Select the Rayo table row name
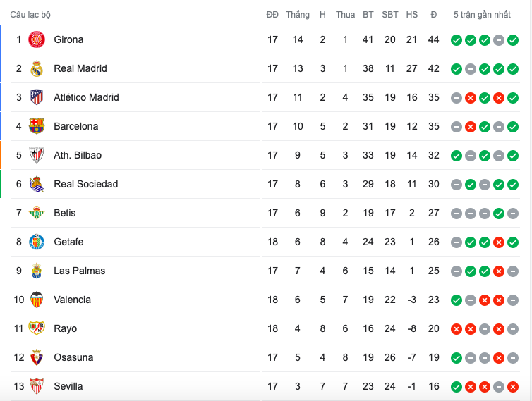Screen dimensions: 532x401 65,328
